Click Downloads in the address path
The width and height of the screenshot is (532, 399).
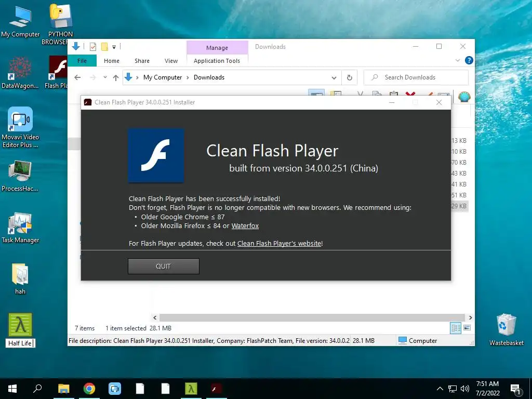tap(209, 77)
